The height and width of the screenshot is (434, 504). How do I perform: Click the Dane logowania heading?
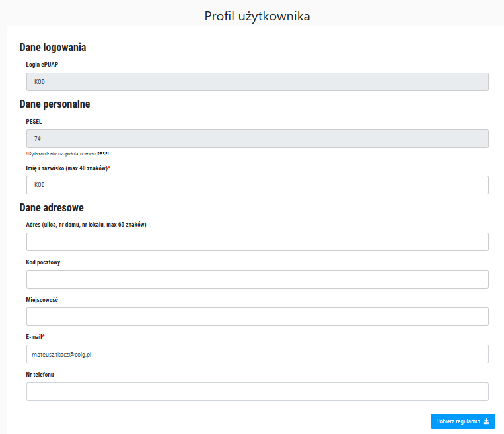point(53,48)
